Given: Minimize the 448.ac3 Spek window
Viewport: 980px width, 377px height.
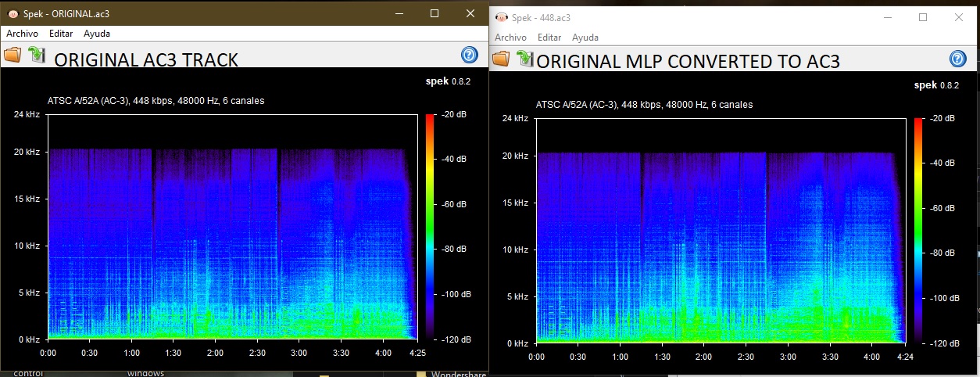Looking at the screenshot, I should tap(887, 17).
